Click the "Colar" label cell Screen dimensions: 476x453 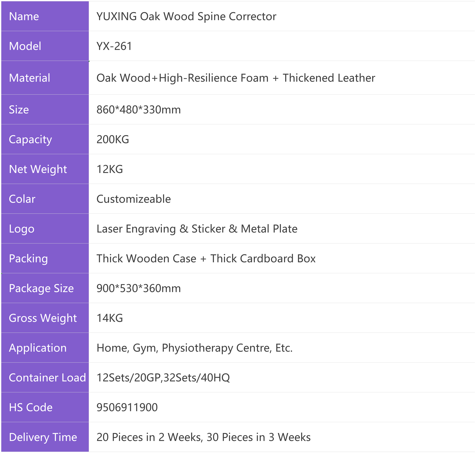pyautogui.click(x=45, y=199)
